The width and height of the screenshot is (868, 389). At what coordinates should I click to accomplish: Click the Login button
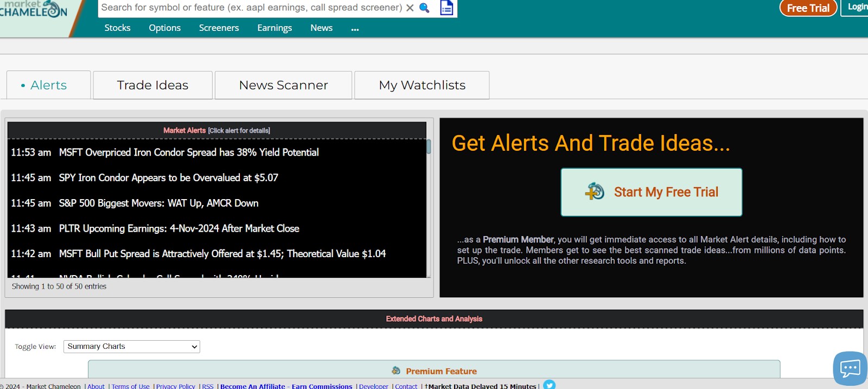click(x=856, y=7)
